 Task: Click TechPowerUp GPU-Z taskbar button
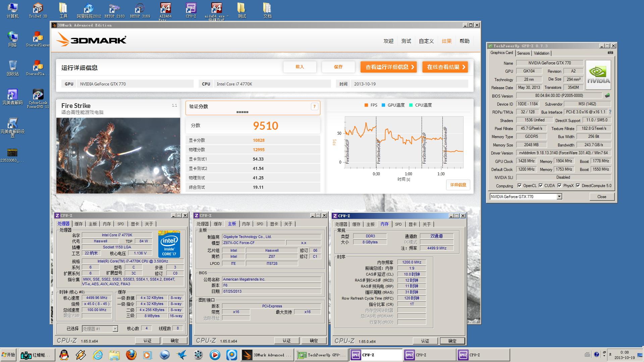pyautogui.click(x=321, y=355)
